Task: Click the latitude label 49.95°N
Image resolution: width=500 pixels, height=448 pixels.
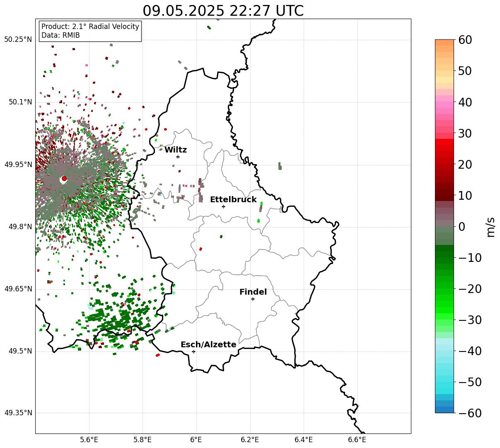Action: (18, 165)
